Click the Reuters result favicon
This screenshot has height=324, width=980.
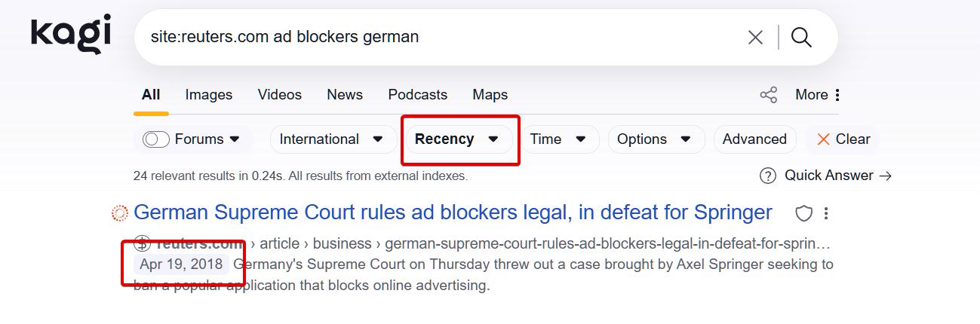pyautogui.click(x=120, y=214)
